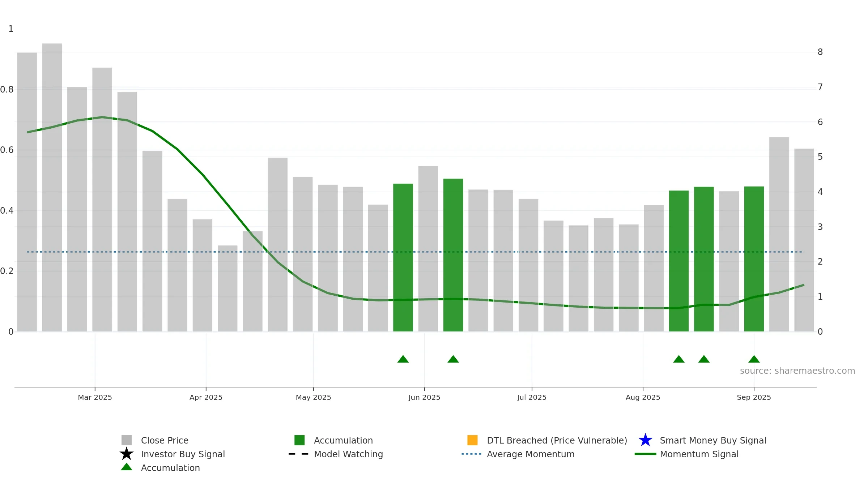The image size is (868, 488).
Task: Click the 'Model Watching' legend label
Action: click(x=348, y=454)
